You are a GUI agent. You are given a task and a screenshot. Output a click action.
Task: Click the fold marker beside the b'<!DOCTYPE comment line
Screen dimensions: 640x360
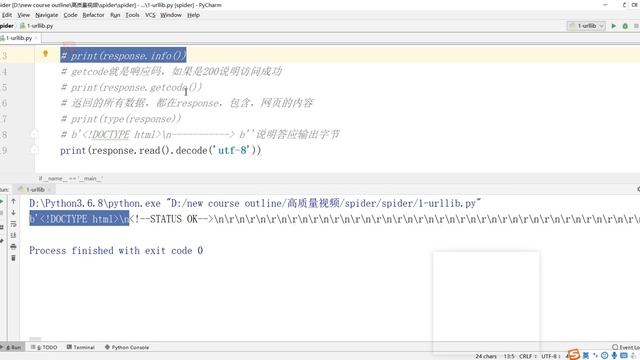pyautogui.click(x=35, y=134)
